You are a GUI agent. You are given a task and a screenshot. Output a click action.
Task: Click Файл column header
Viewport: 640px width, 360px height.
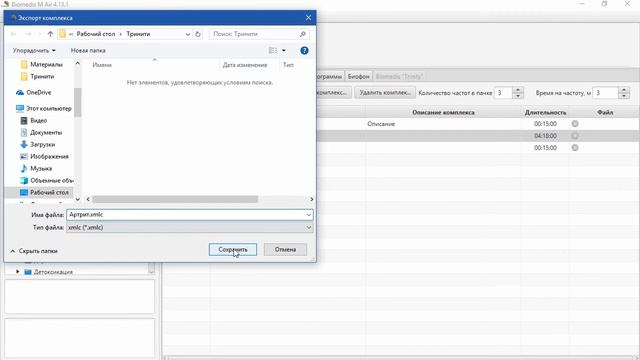(605, 112)
